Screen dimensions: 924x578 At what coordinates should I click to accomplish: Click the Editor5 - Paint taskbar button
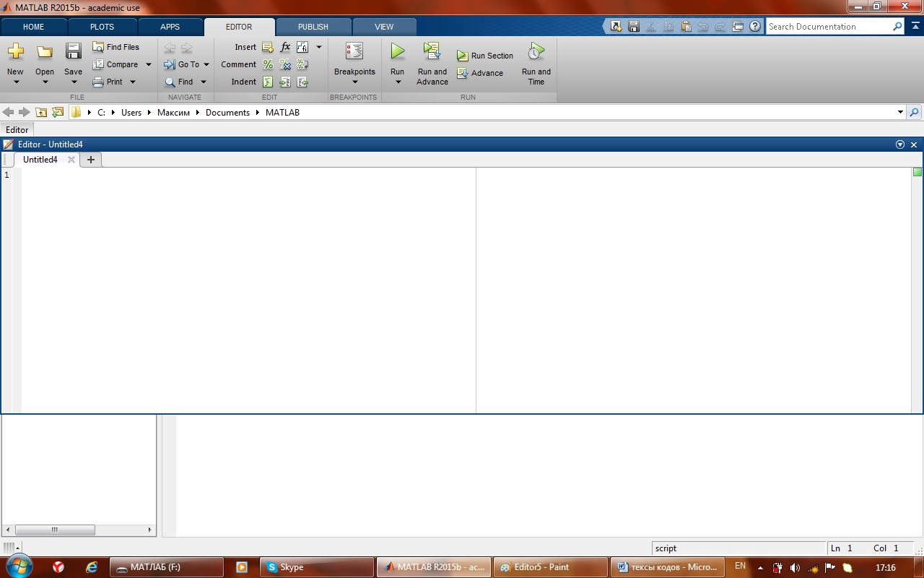coord(550,567)
